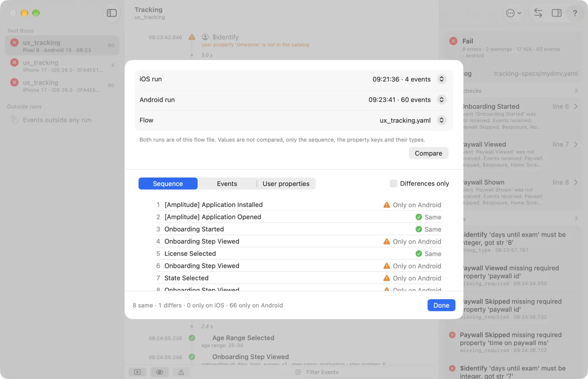Open the Android run selector dropdown
Image resolution: width=588 pixels, height=379 pixels.
click(441, 100)
